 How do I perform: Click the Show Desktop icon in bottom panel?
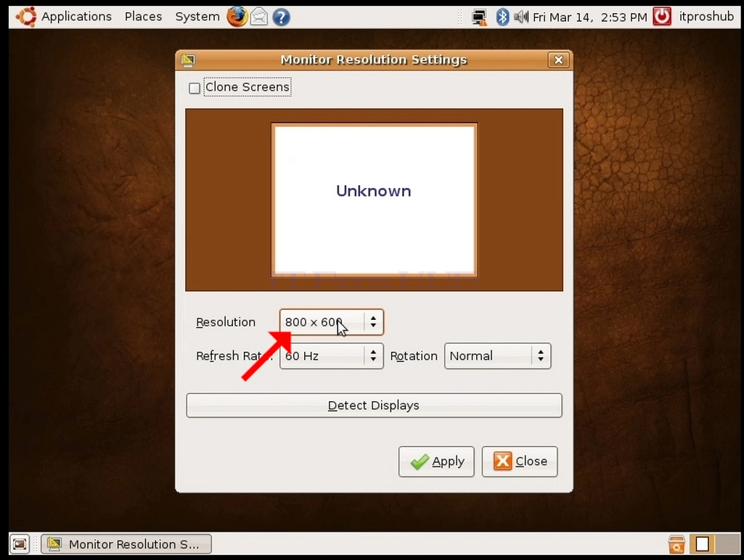[20, 544]
